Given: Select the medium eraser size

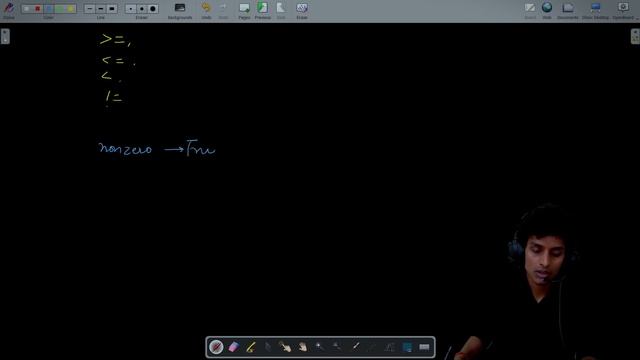Looking at the screenshot, I should click(x=142, y=9).
